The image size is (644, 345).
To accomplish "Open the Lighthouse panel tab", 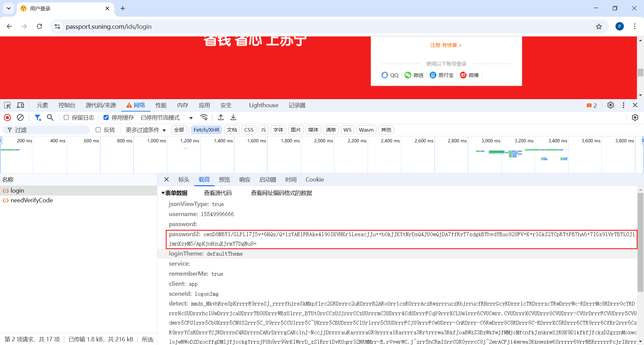I will point(264,105).
